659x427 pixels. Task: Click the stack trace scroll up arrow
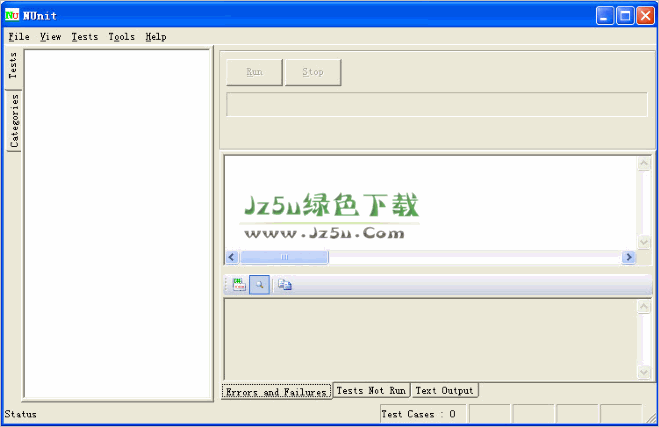click(x=644, y=306)
